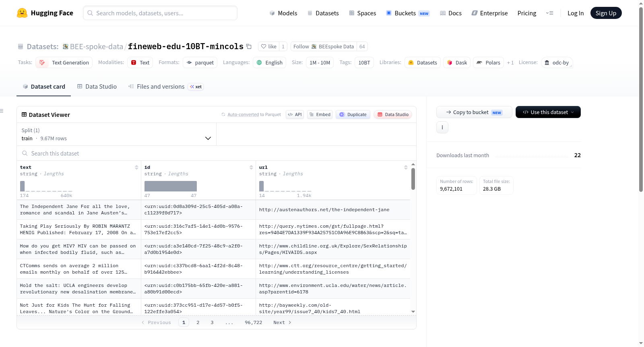Click the Search this dataset field
The width and height of the screenshot is (644, 347).
217,154
